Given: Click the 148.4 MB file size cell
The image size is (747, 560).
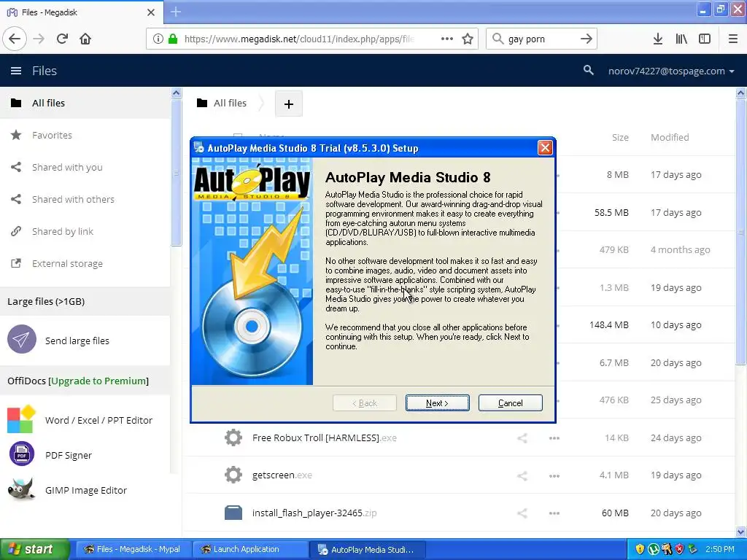Looking at the screenshot, I should point(608,324).
